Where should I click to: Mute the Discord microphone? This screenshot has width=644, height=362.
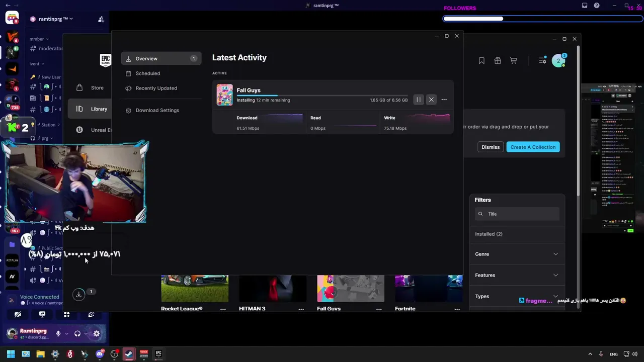[x=58, y=333]
